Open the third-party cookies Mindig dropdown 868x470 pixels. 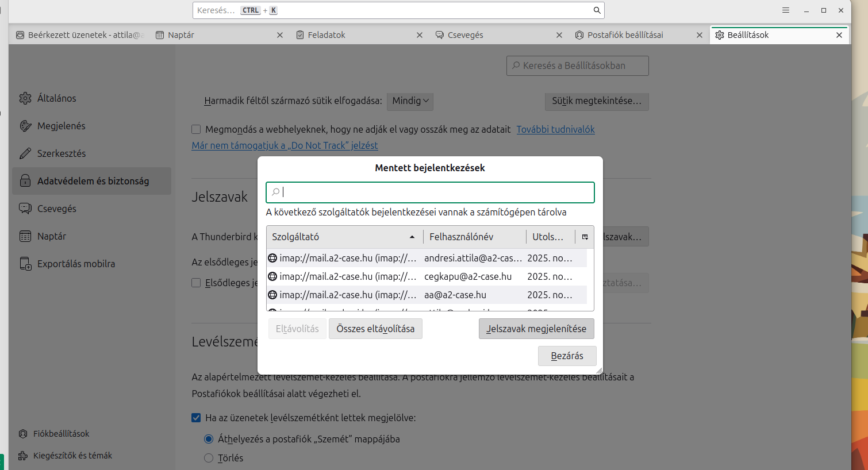point(410,101)
